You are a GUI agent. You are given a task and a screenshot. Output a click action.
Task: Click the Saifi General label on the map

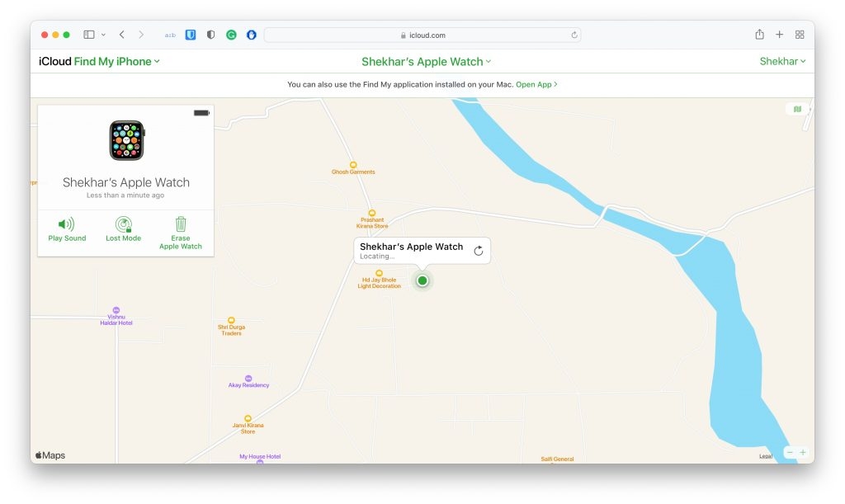click(557, 459)
